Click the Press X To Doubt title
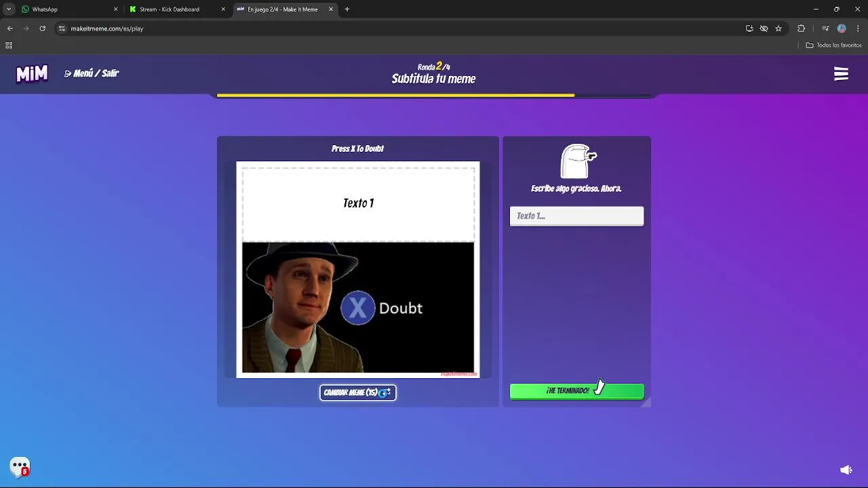Viewport: 868px width, 488px height. [357, 148]
